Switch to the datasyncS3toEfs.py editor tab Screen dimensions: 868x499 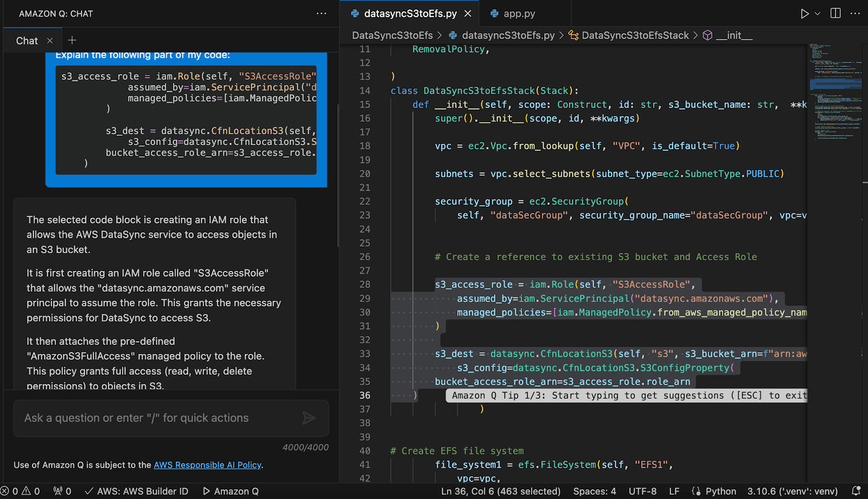pos(410,14)
